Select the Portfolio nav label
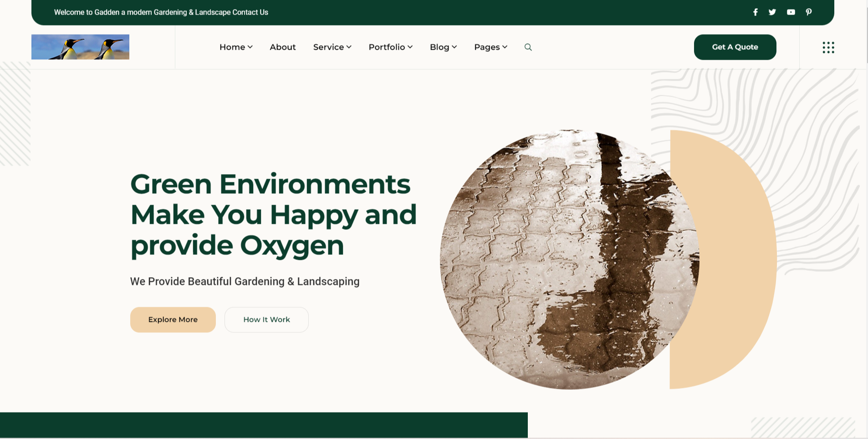Screen dimensions: 868x439 [x=387, y=47]
